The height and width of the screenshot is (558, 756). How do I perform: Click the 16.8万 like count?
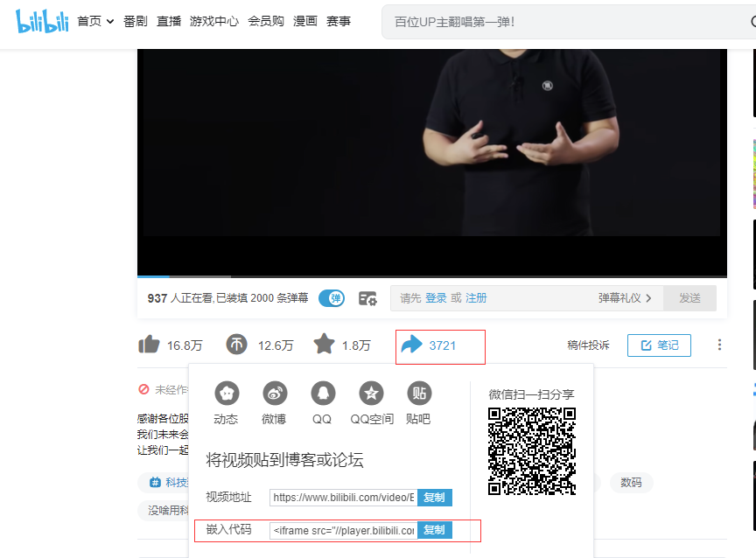185,345
